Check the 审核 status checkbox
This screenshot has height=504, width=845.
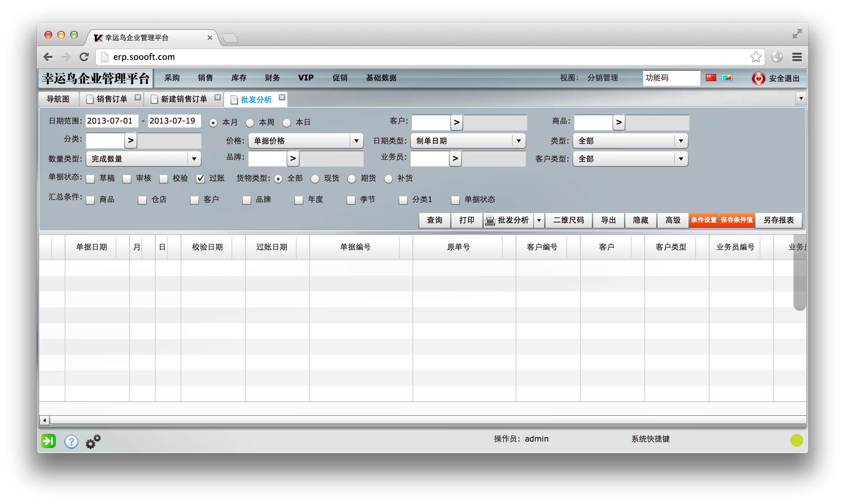127,179
